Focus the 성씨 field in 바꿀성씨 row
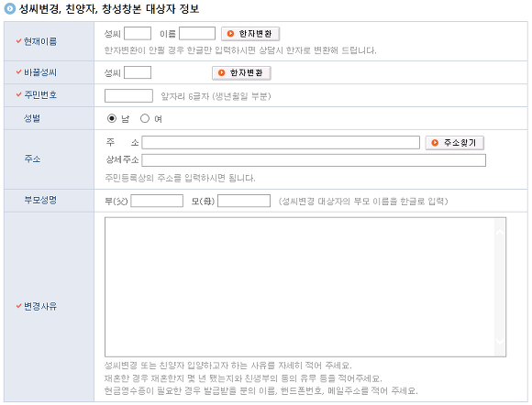The width and height of the screenshot is (532, 405). [x=138, y=72]
